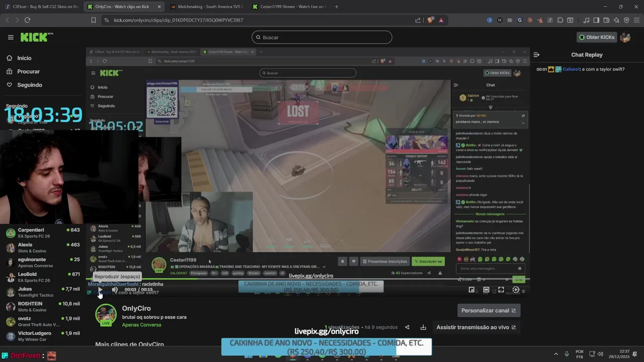
Task: Open ovotz in the followed channels list
Action: pyautogui.click(x=43, y=321)
